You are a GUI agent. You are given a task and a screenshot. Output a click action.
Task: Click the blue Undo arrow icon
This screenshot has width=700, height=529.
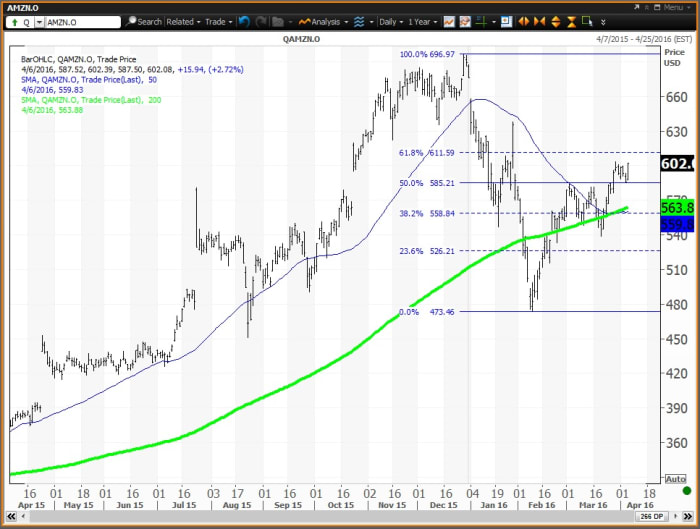pyautogui.click(x=244, y=21)
